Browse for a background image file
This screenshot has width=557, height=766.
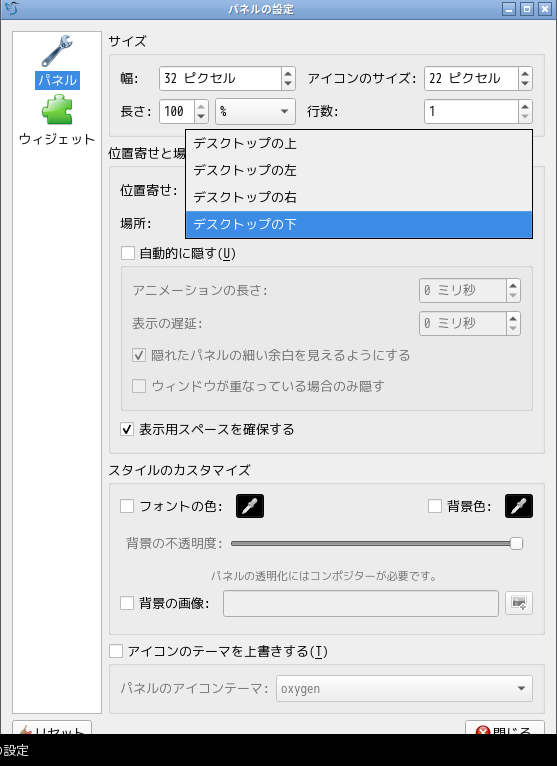click(x=519, y=603)
